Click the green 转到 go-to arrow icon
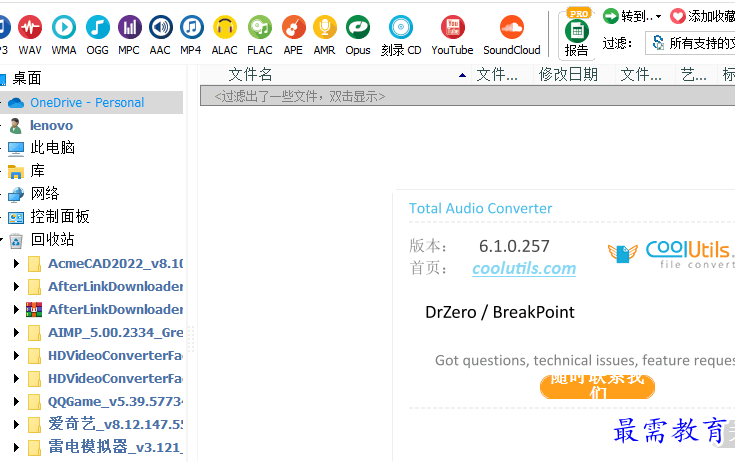This screenshot has height=462, width=735. click(x=610, y=16)
